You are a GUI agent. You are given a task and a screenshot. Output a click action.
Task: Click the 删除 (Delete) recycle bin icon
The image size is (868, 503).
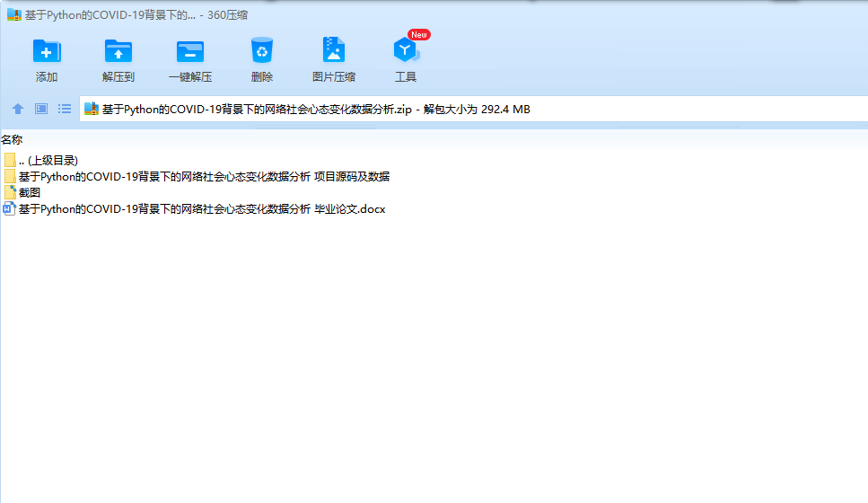click(262, 50)
